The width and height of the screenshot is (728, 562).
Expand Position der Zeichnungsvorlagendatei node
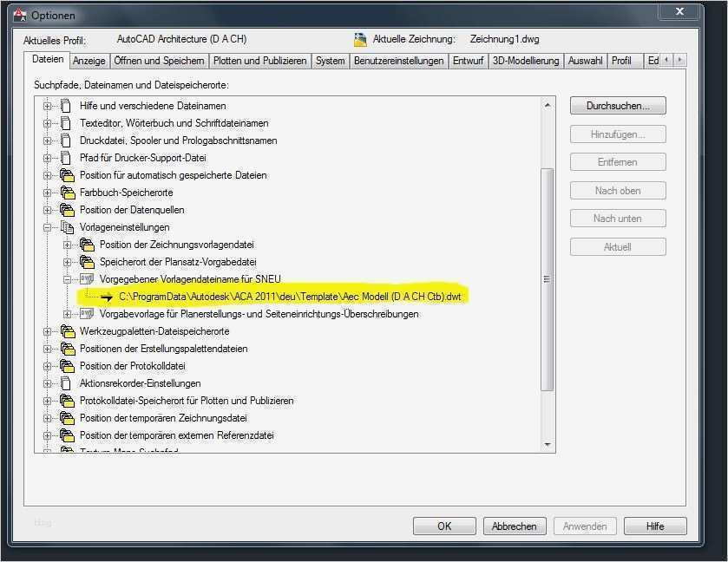[x=68, y=245]
